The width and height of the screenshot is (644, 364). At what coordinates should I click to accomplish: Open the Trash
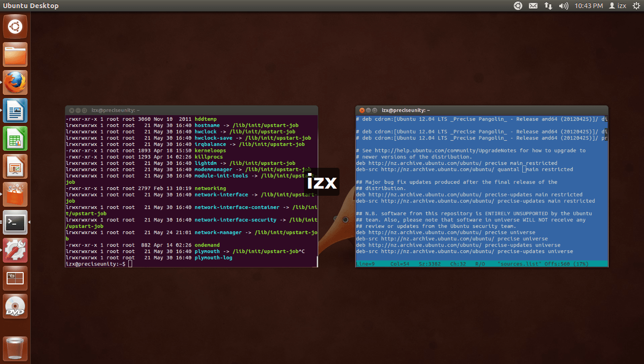coord(15,348)
